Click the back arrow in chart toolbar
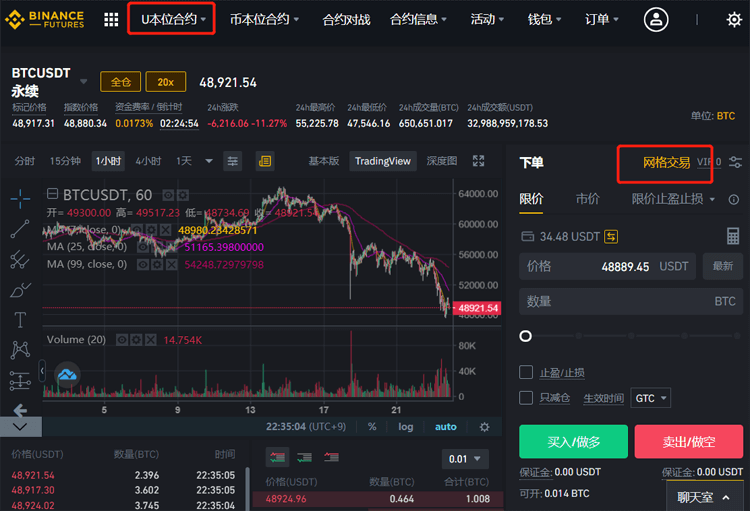The image size is (750, 511). click(x=20, y=410)
